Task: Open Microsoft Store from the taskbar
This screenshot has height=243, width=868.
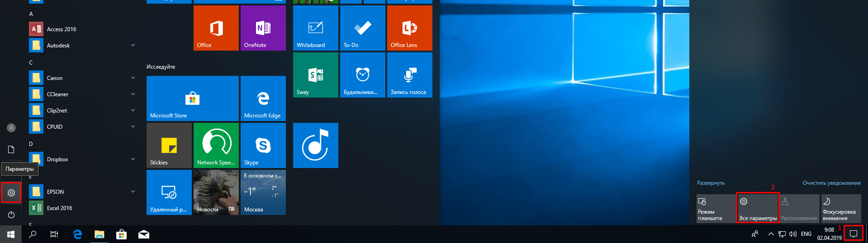Action: (x=121, y=234)
